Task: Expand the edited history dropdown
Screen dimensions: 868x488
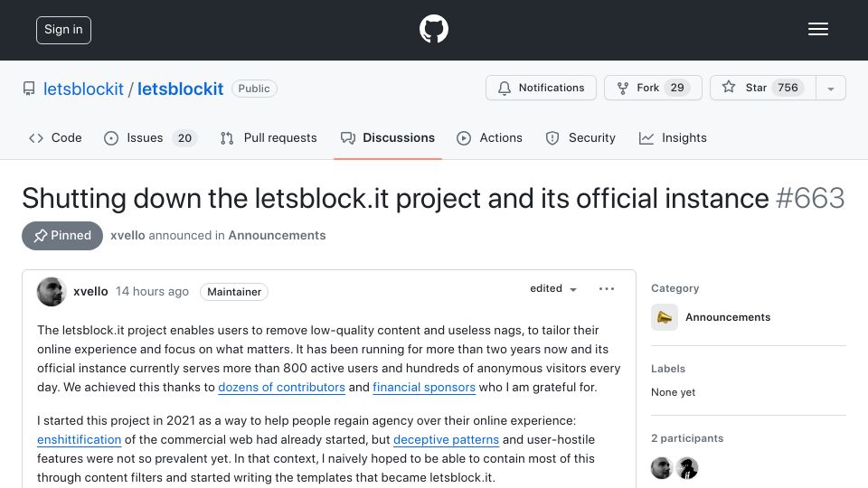Action: [x=553, y=289]
